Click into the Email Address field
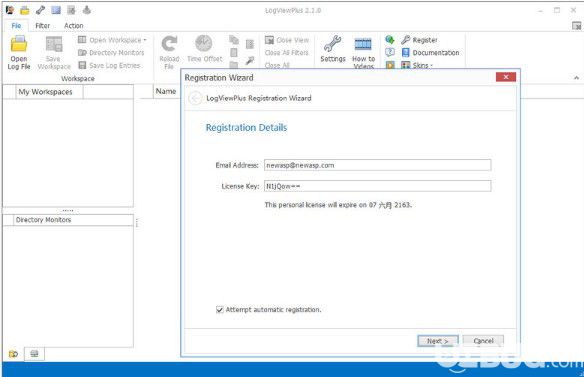This screenshot has width=584, height=377. (378, 165)
